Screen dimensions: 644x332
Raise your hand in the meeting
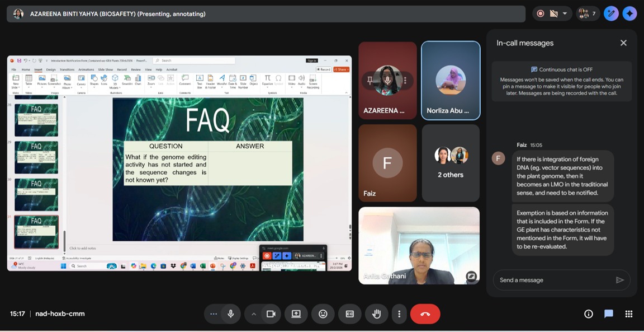coord(377,314)
